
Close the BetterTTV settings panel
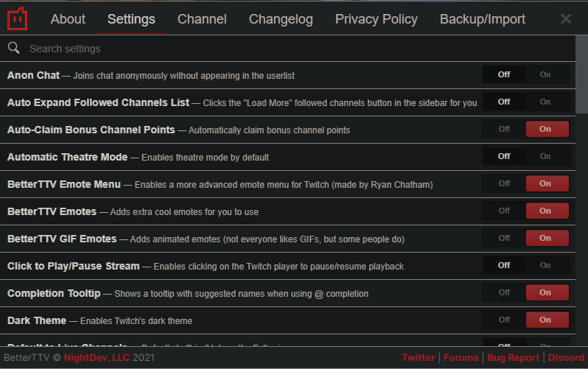(566, 19)
